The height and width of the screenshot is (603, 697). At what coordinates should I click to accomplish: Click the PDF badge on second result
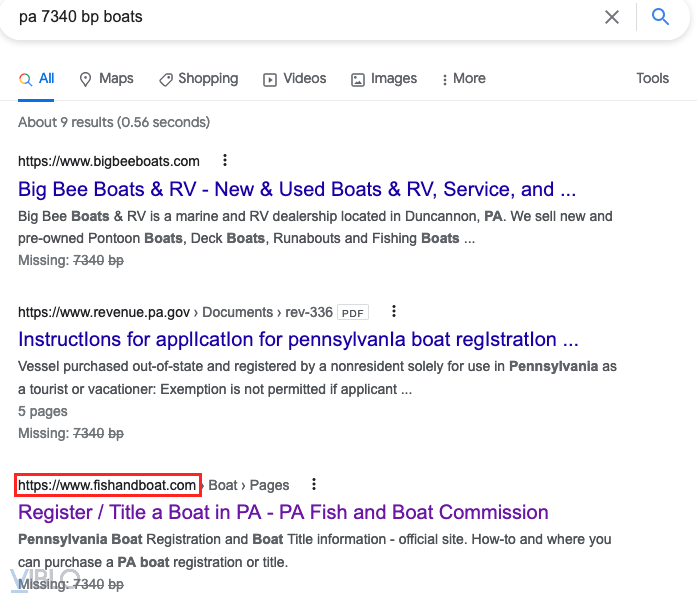click(353, 312)
